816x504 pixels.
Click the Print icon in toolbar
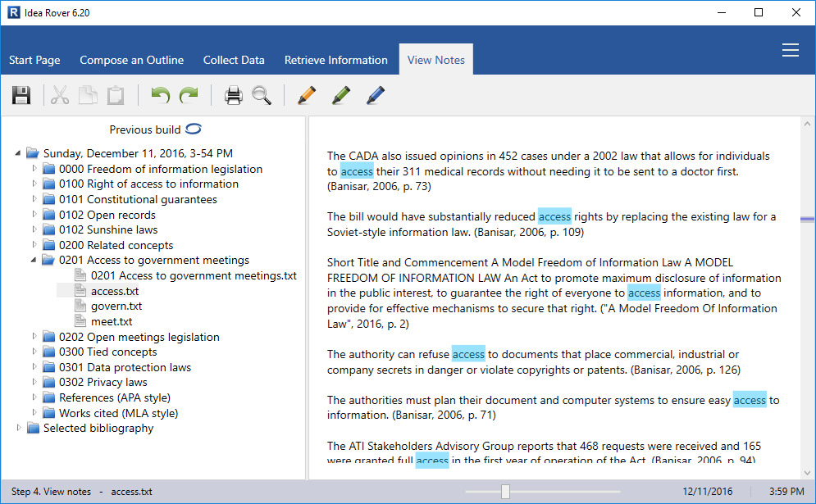[x=234, y=96]
